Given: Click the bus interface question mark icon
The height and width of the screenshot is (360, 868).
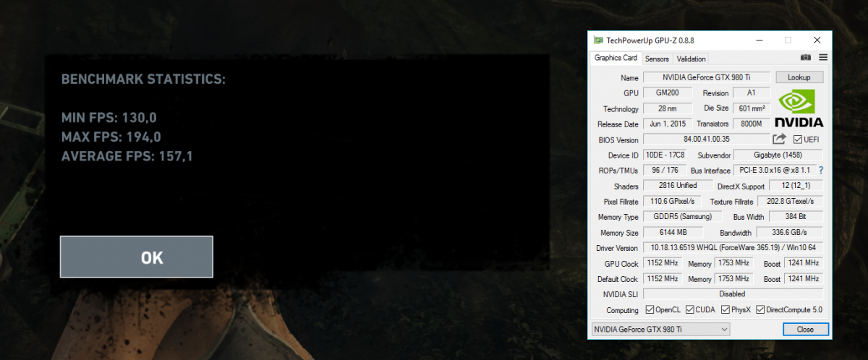Looking at the screenshot, I should click(821, 171).
